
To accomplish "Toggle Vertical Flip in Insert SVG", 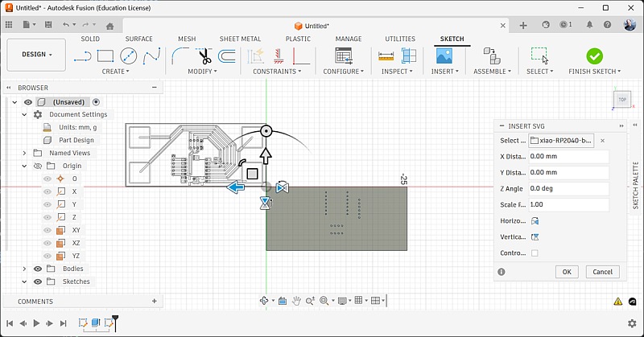I will click(x=535, y=237).
